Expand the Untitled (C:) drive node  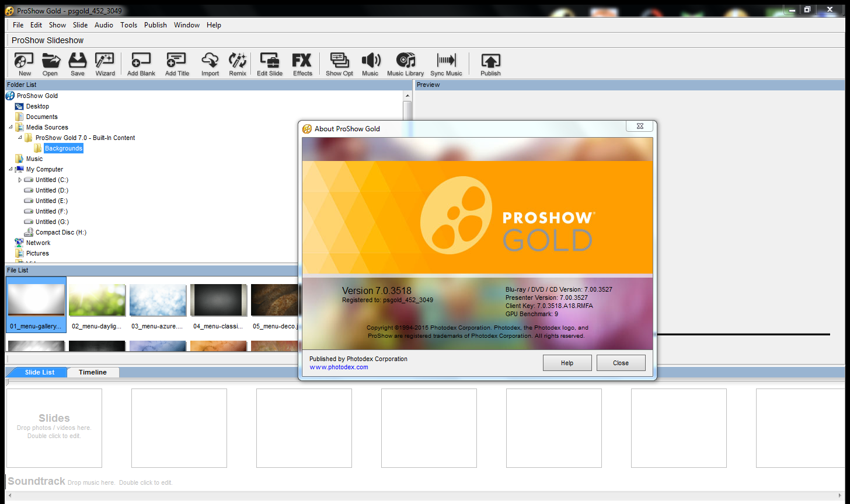(20, 180)
